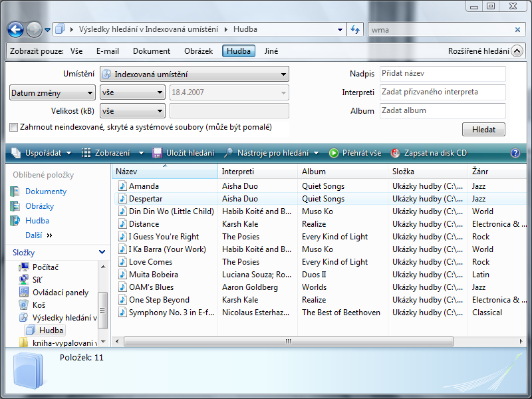The width and height of the screenshot is (532, 399).
Task: Click Uložit hledání to save search
Action: (184, 153)
